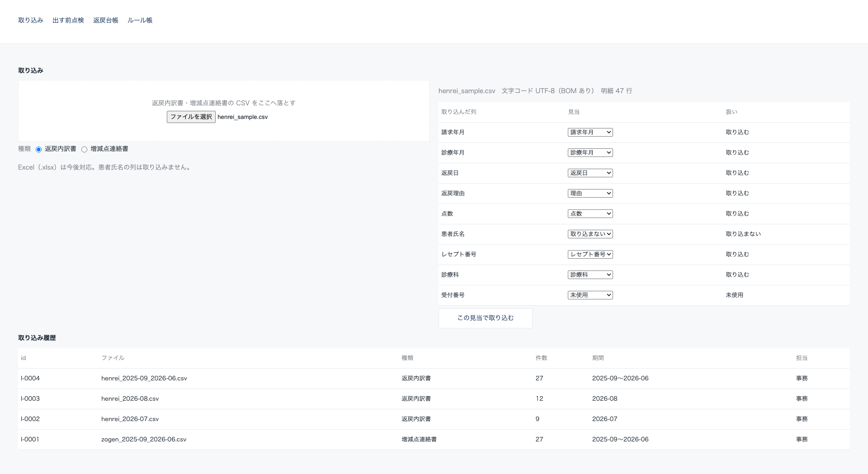The height and width of the screenshot is (474, 868).
Task: Click the history file zogen_2025-09_2026-06.csv
Action: pyautogui.click(x=144, y=440)
